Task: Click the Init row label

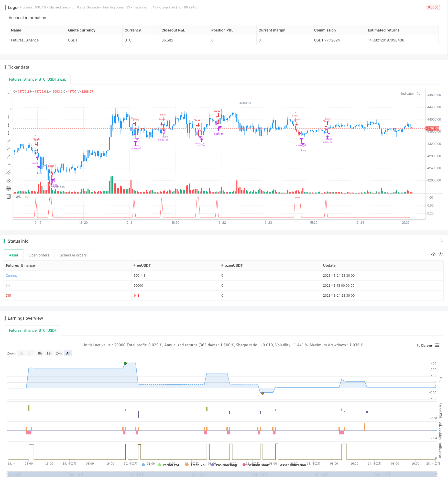Action: (8, 286)
